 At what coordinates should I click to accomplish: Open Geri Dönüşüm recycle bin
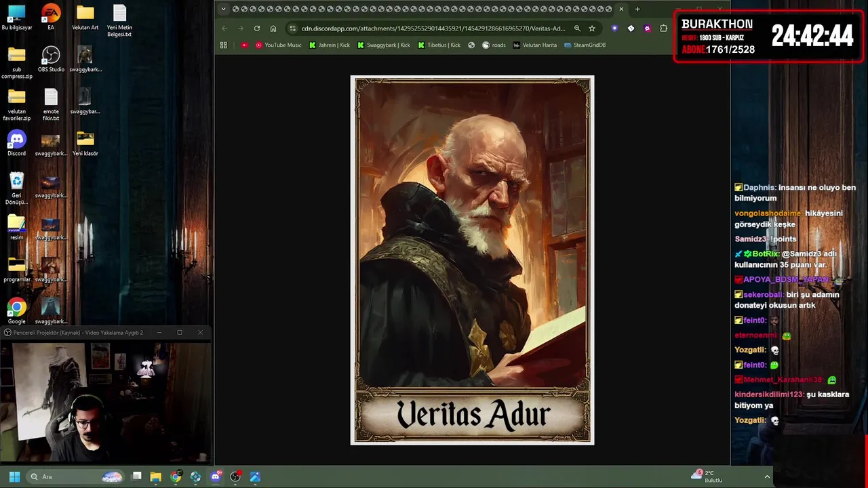click(17, 189)
